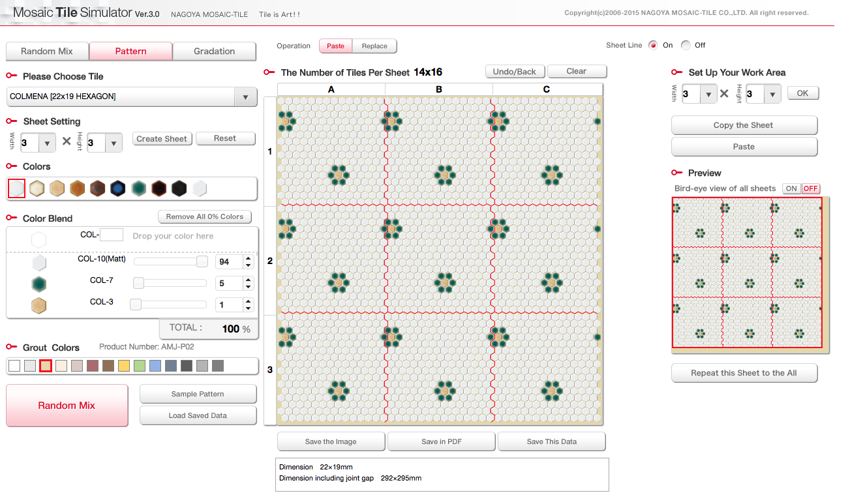Select the orange hexagon tile color
The height and width of the screenshot is (504, 848).
pyautogui.click(x=77, y=188)
